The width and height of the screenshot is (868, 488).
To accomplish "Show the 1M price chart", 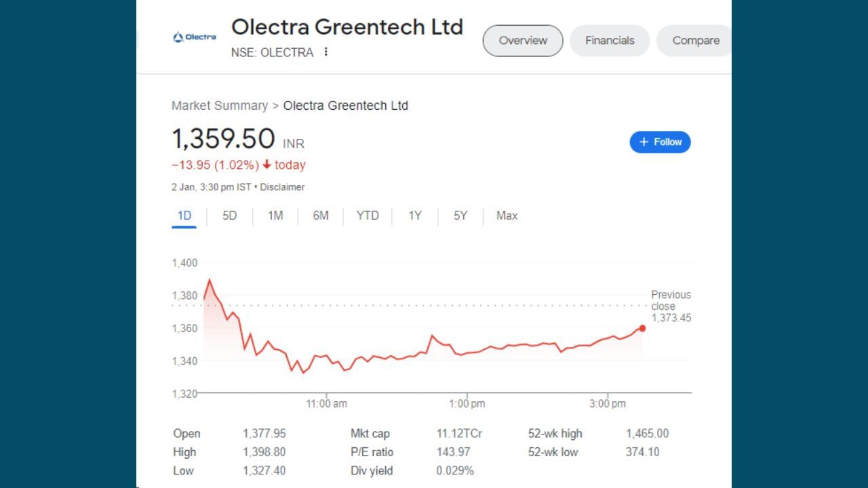I will (x=275, y=216).
